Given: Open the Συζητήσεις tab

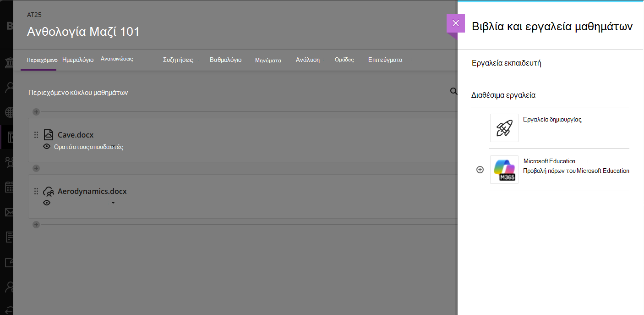Looking at the screenshot, I should pyautogui.click(x=178, y=60).
